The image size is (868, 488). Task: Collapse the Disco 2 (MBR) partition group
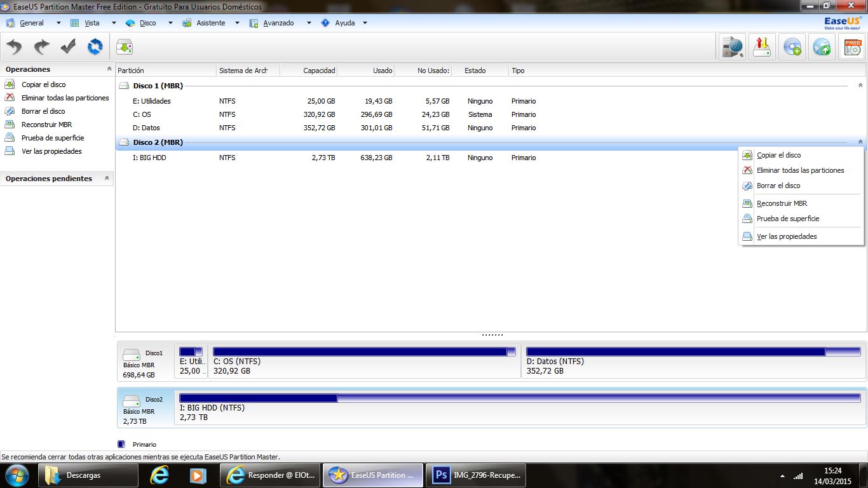point(860,142)
